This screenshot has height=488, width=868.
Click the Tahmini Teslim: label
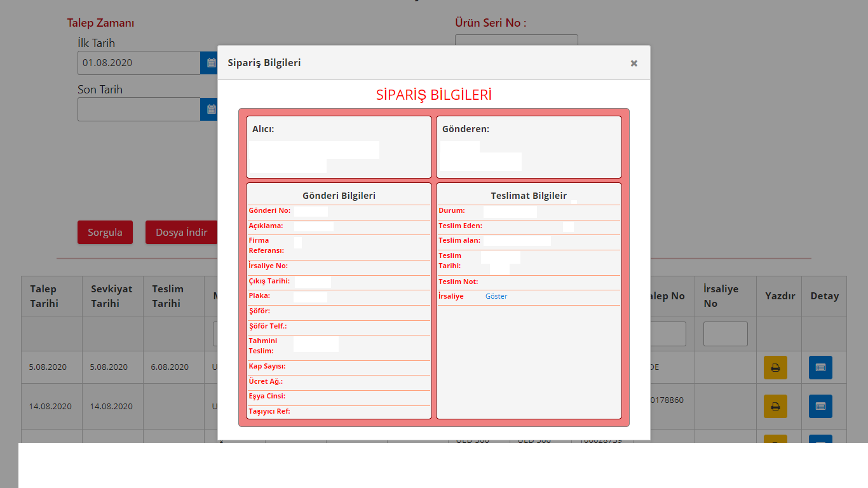(x=262, y=346)
